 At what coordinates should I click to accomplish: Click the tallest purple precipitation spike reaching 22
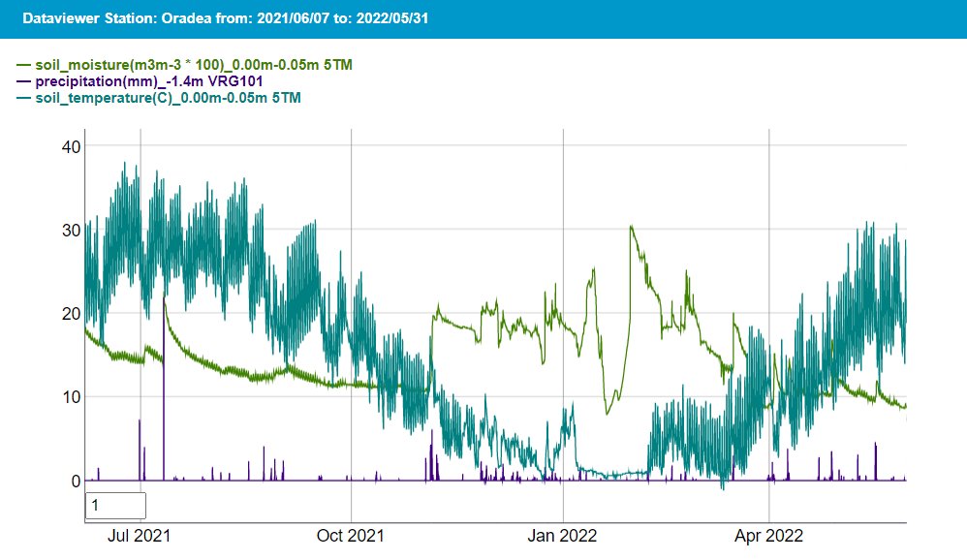coord(164,389)
